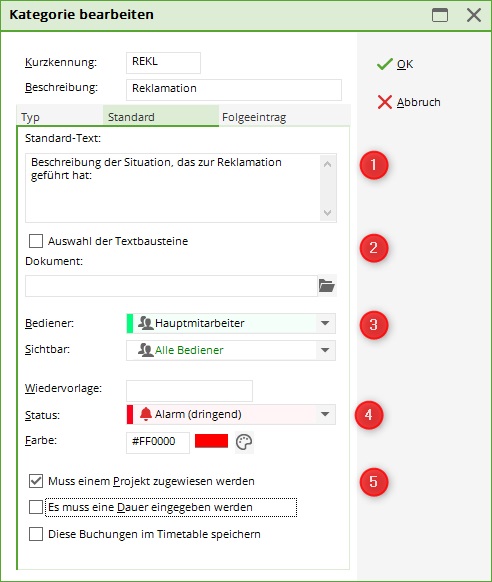This screenshot has width=492, height=582.
Task: Click the Standard-Text scrollbar down arrow
Action: click(x=328, y=213)
